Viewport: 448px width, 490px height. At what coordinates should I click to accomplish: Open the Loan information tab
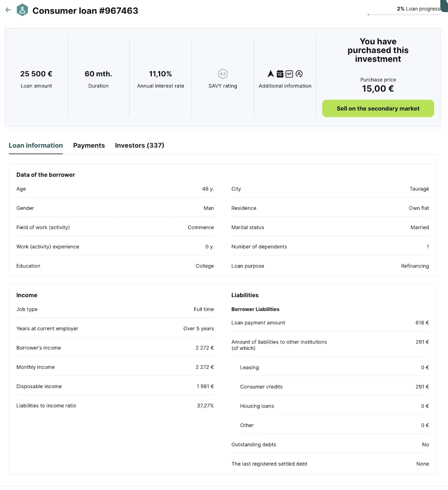35,145
